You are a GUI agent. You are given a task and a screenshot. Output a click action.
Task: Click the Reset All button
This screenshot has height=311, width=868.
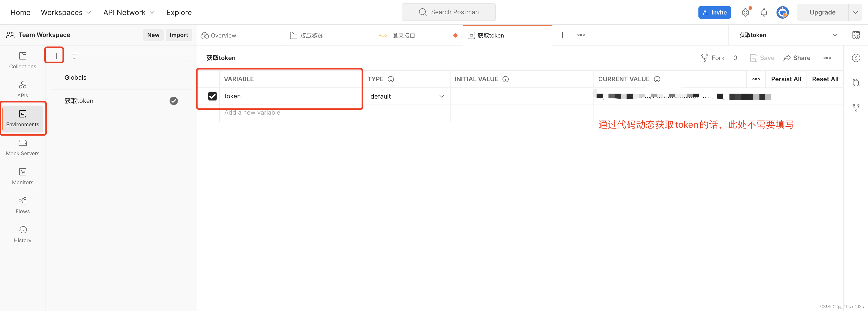(x=825, y=79)
